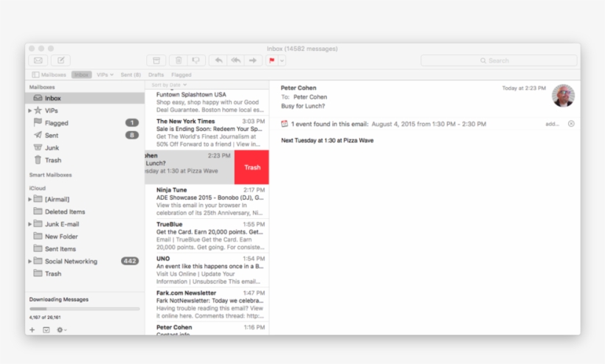Open the Ninja Tune ADE Showcase email

[207, 201]
